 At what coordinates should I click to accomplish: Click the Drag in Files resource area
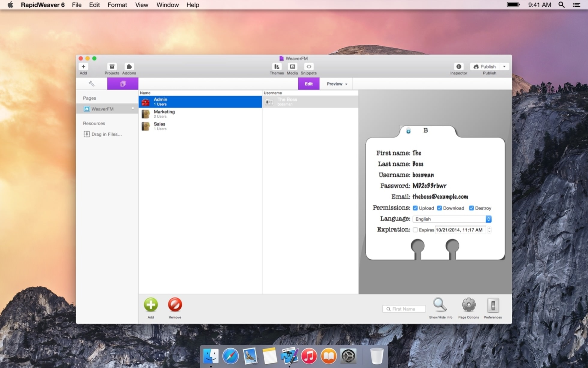[103, 134]
